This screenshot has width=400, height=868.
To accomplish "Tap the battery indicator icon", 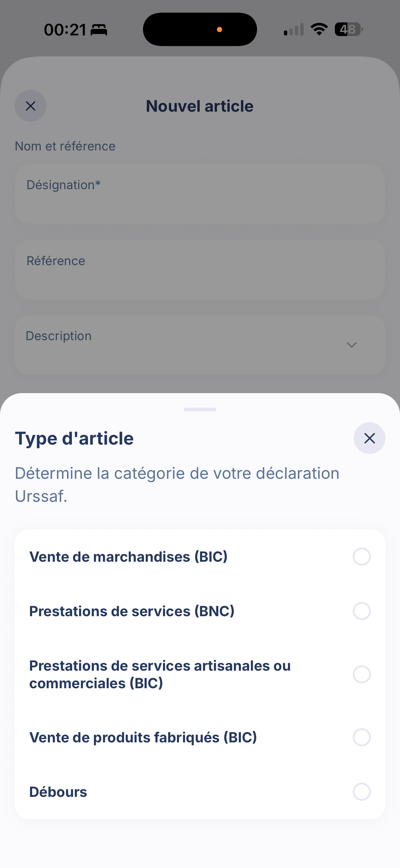I will (x=349, y=29).
